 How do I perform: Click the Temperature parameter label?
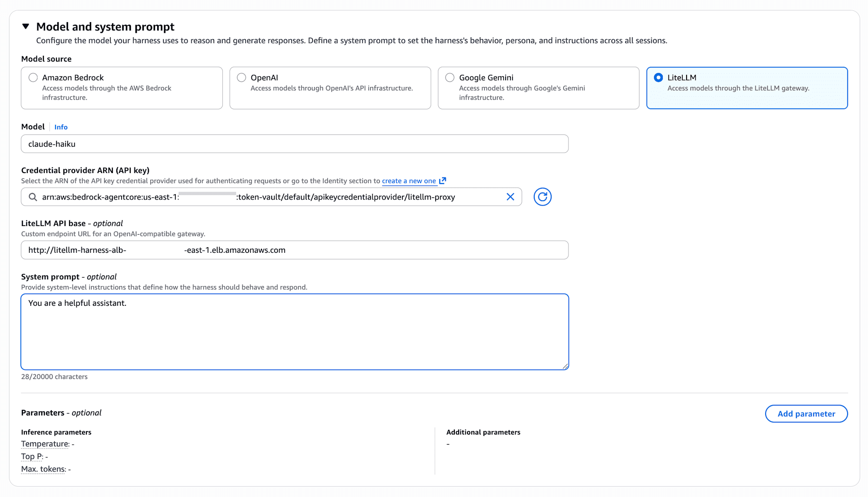click(45, 444)
